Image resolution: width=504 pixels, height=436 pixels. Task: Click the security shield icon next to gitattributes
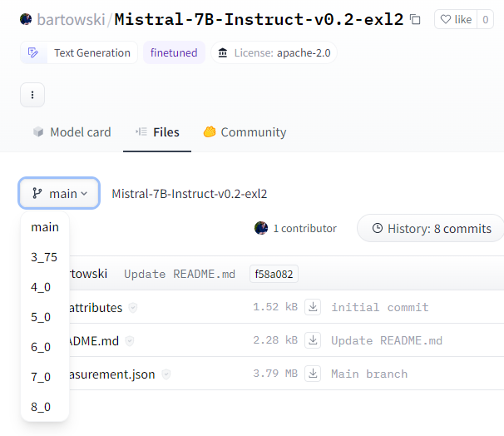click(133, 308)
